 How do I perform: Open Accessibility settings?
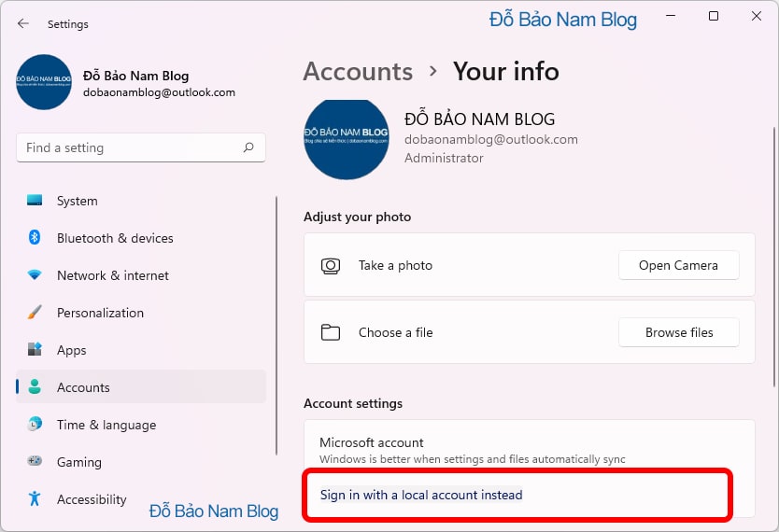[x=141, y=498]
